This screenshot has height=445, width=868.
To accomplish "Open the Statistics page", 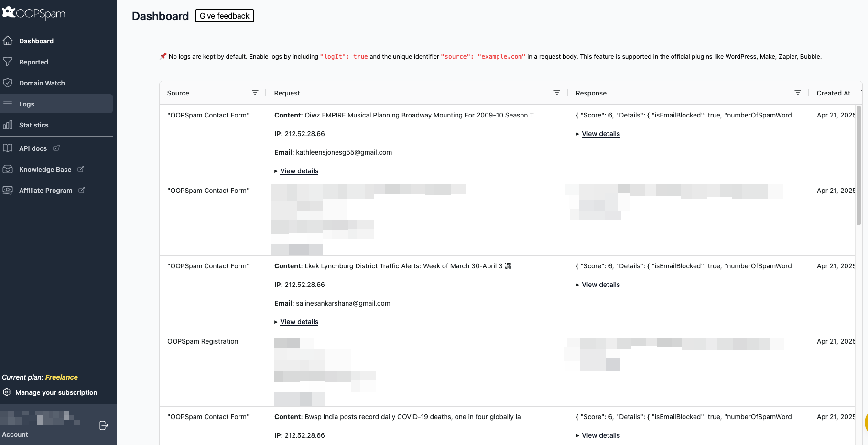I will coord(34,125).
